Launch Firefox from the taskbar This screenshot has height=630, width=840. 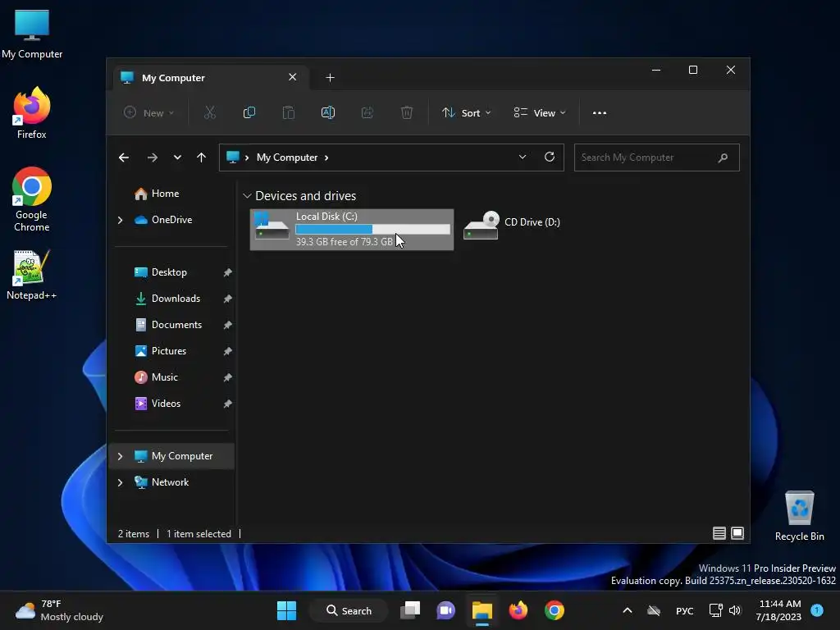518,610
